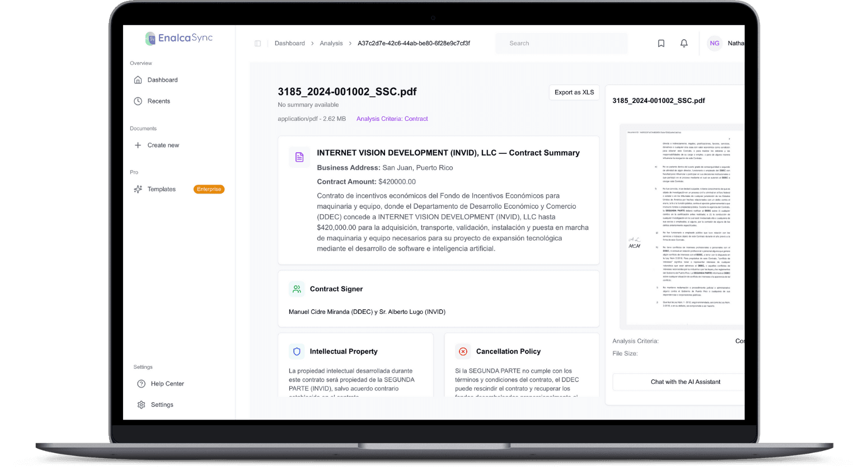Click the "File Size:" label
The width and height of the screenshot is (868, 470).
point(625,354)
